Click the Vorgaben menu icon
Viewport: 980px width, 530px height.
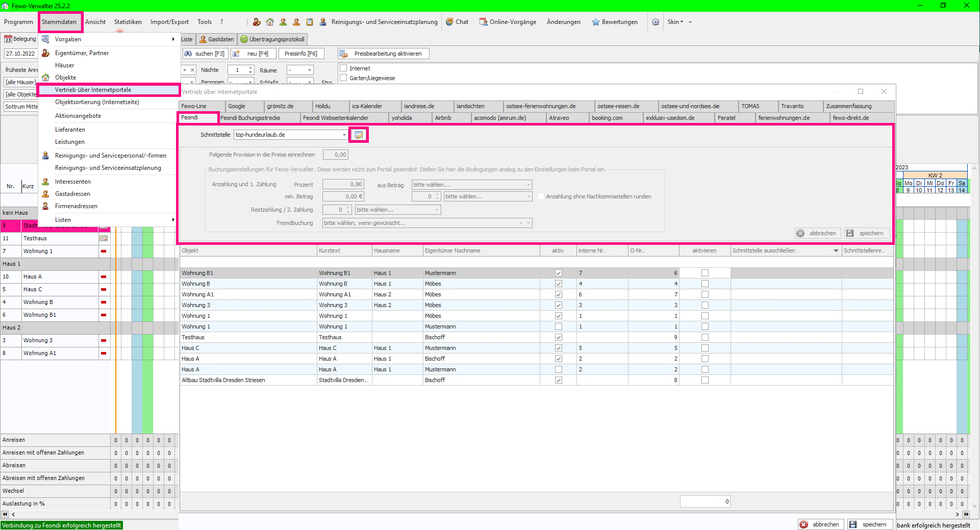(45, 39)
